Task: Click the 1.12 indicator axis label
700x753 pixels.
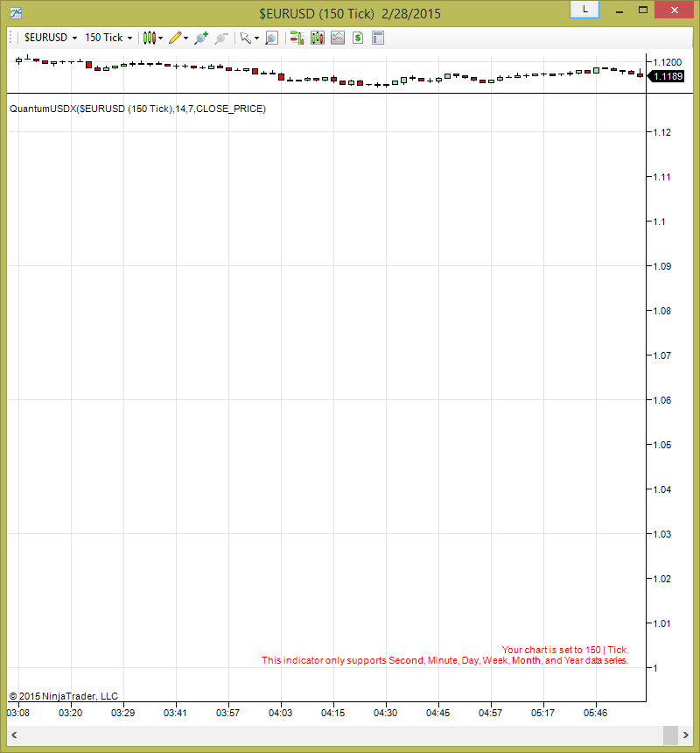Action: tap(662, 132)
